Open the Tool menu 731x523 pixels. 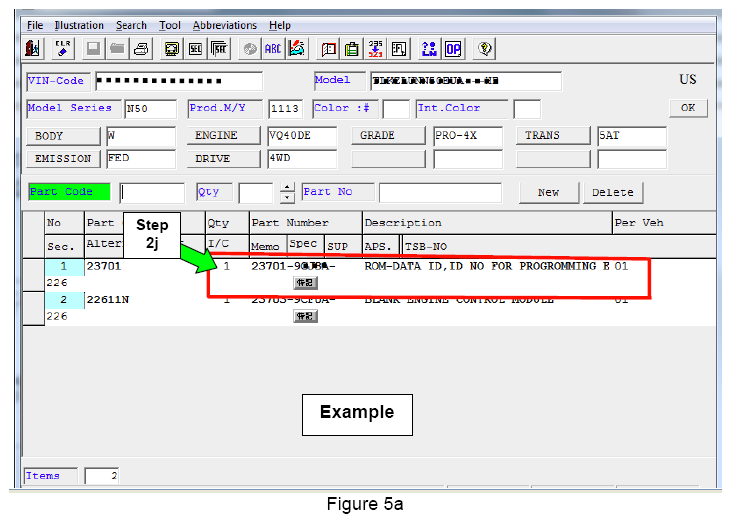170,25
